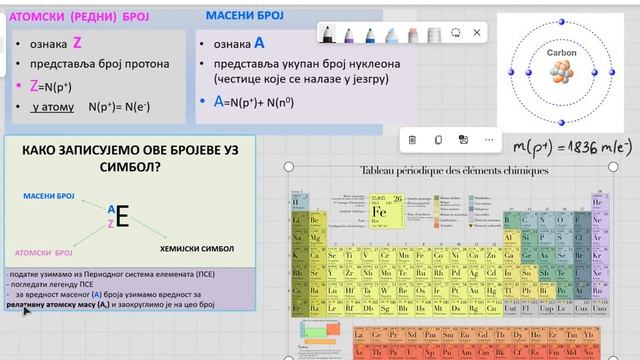Toggle the ruler tool
640x360 pixels.
click(434, 36)
